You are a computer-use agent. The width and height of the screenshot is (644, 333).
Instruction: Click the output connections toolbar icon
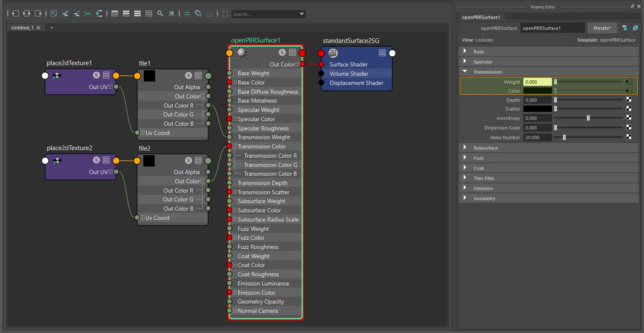pos(38,13)
